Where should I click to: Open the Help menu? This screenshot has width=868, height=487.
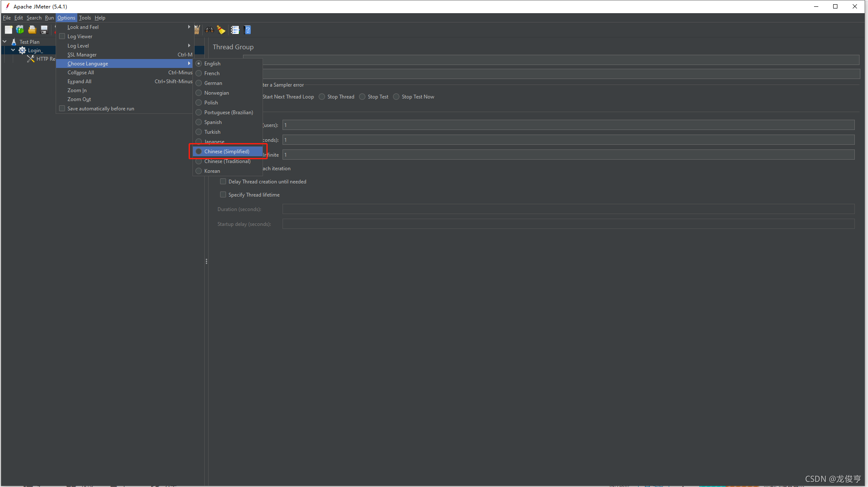click(x=100, y=17)
